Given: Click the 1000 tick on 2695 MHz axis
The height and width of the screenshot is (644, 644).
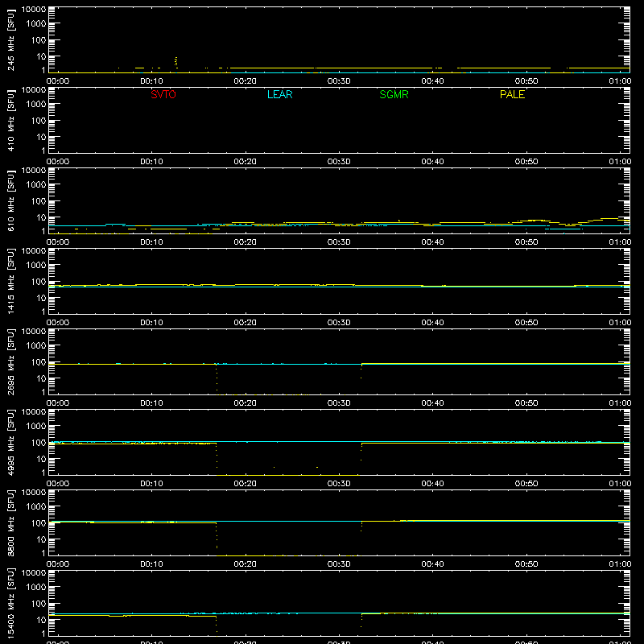Looking at the screenshot, I should click(x=36, y=346).
